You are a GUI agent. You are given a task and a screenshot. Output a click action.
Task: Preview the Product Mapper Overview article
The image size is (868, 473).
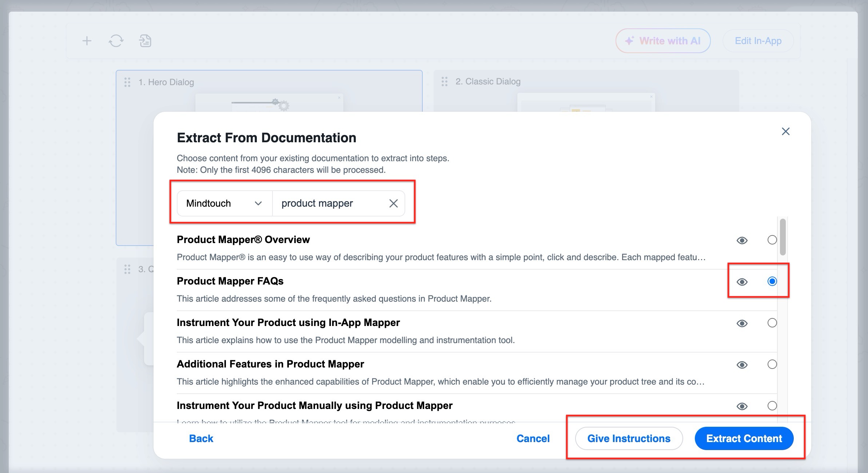742,241
